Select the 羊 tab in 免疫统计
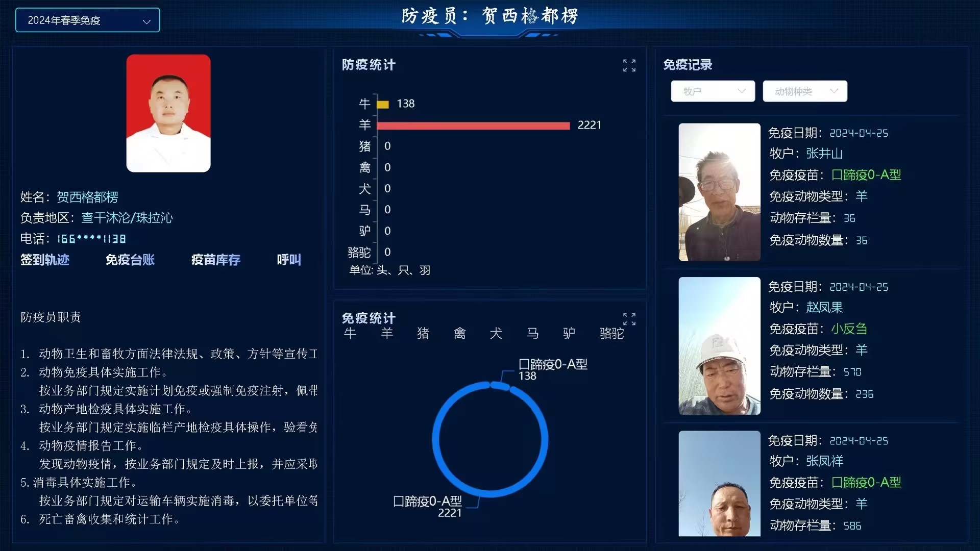 [387, 334]
